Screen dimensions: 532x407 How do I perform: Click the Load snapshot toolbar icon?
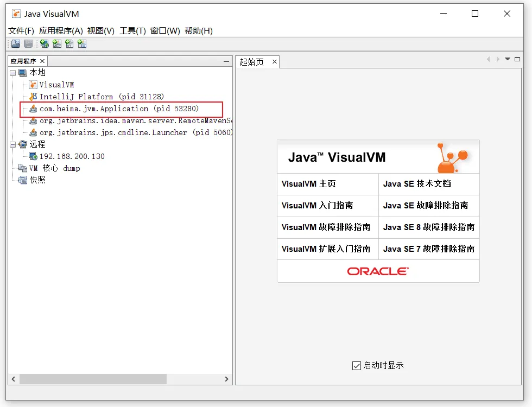[16, 44]
